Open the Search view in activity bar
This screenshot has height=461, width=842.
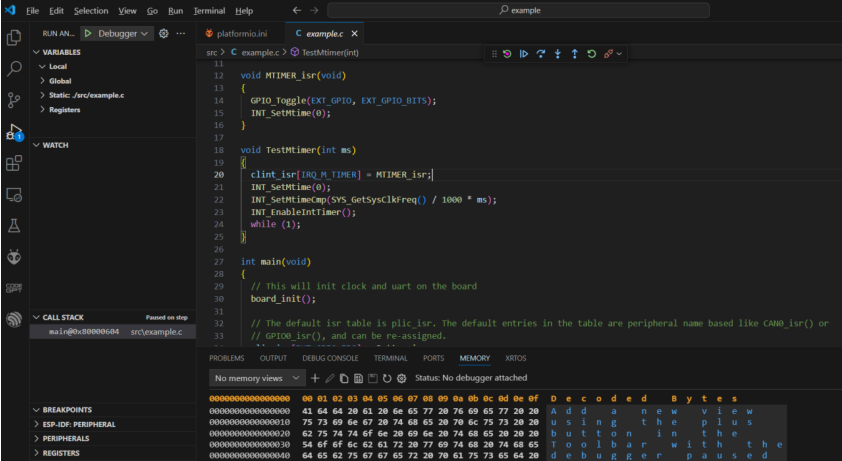(14, 68)
